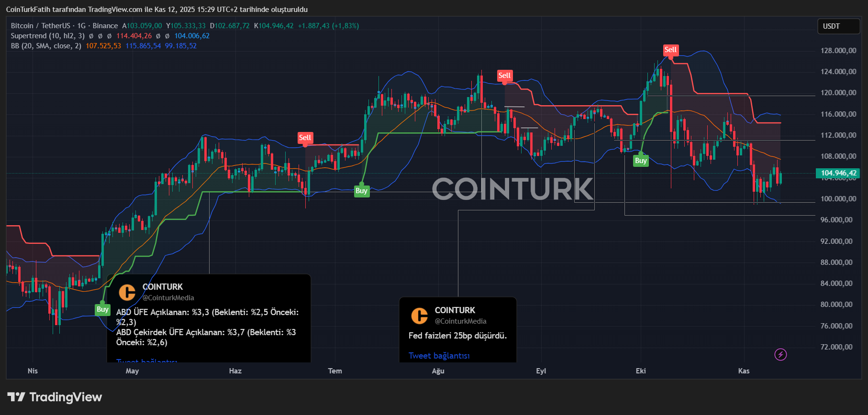Click the 'BB (20, SMA, close, 2)' indicator legend
Image resolution: width=868 pixels, height=415 pixels.
[46, 46]
